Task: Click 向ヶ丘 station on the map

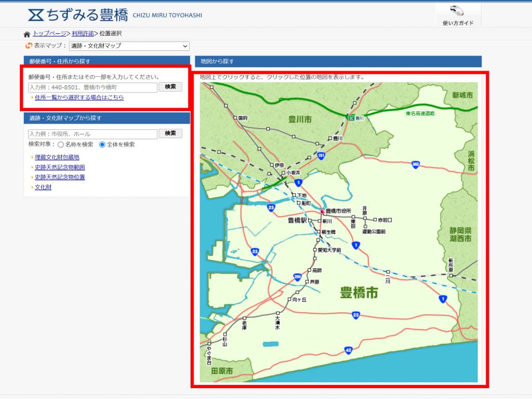Action: [289, 300]
